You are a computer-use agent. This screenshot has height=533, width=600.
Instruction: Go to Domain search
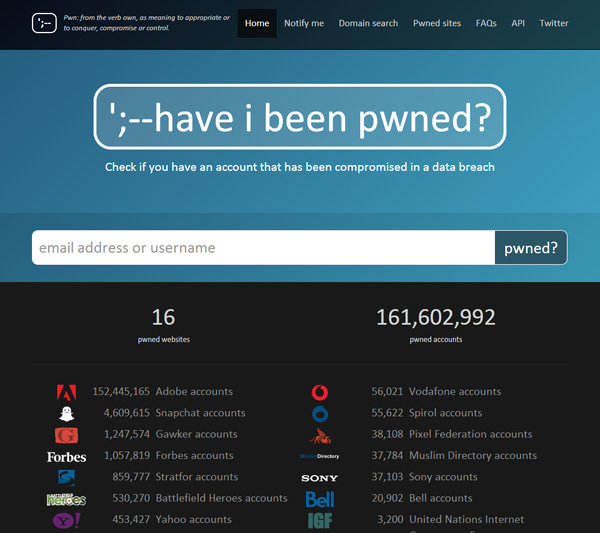coord(368,23)
